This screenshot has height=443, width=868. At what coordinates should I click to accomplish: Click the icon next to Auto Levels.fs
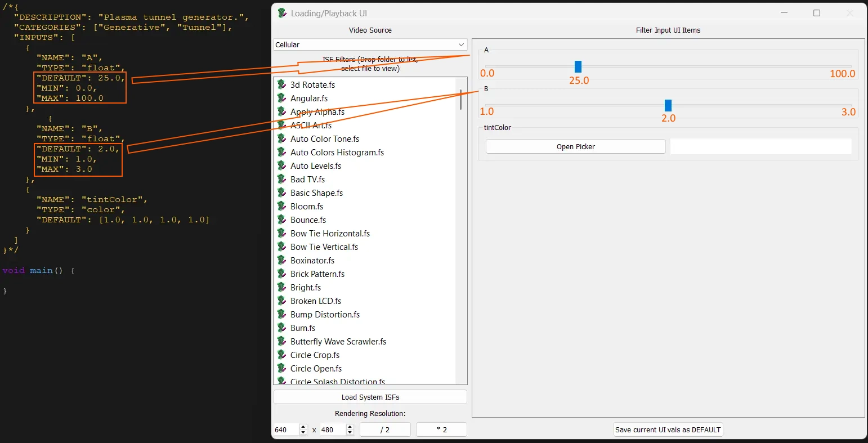282,165
